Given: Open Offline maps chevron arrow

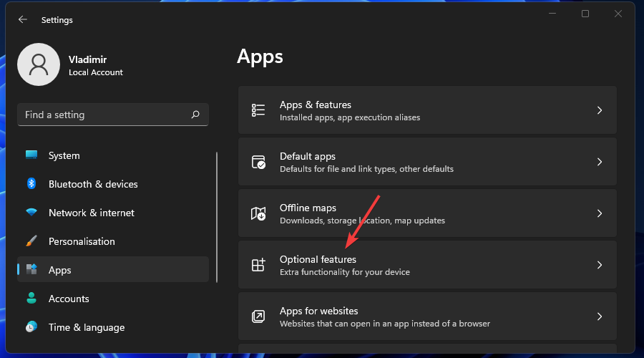Looking at the screenshot, I should coord(600,213).
